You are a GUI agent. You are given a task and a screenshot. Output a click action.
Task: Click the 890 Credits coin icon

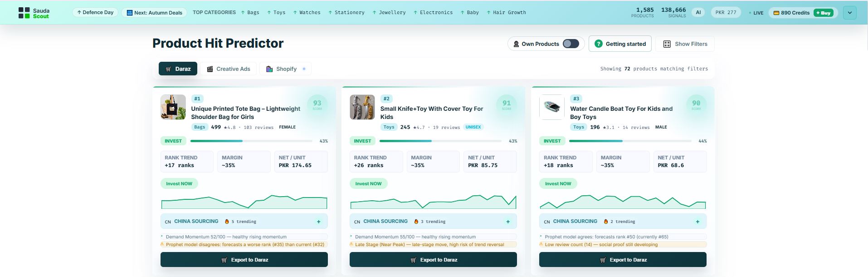click(x=776, y=13)
